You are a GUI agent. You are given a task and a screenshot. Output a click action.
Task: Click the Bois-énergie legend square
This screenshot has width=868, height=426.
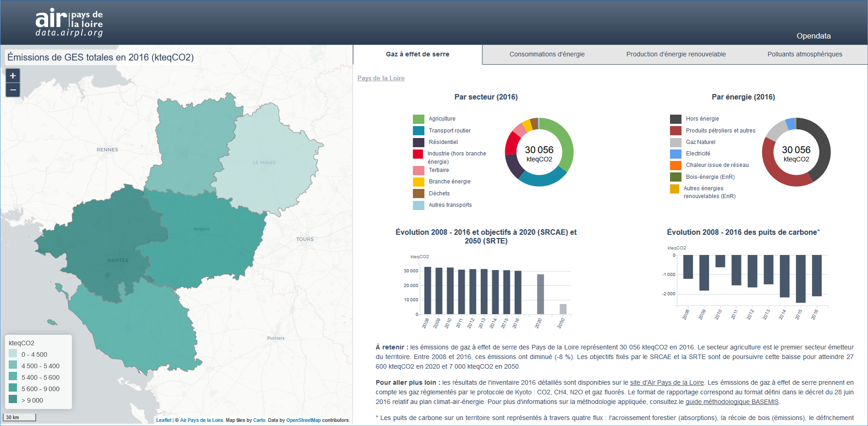tap(676, 177)
